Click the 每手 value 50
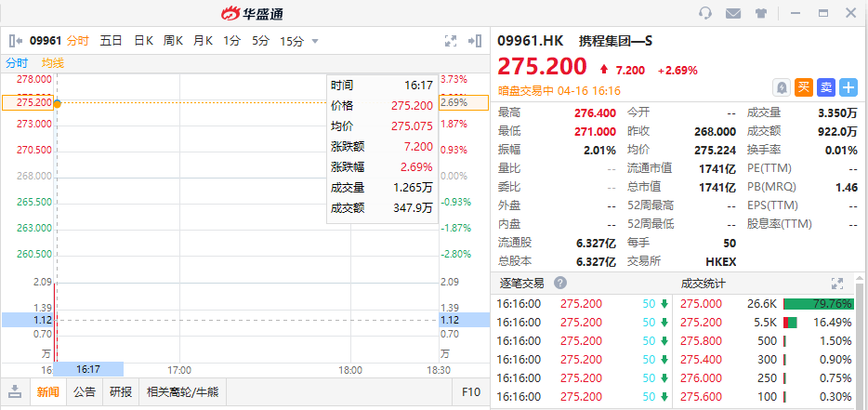 (x=730, y=243)
